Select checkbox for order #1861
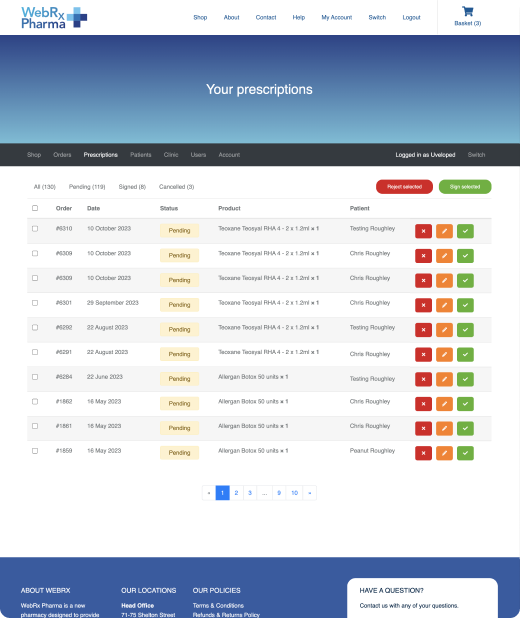520x618 pixels. (35, 426)
